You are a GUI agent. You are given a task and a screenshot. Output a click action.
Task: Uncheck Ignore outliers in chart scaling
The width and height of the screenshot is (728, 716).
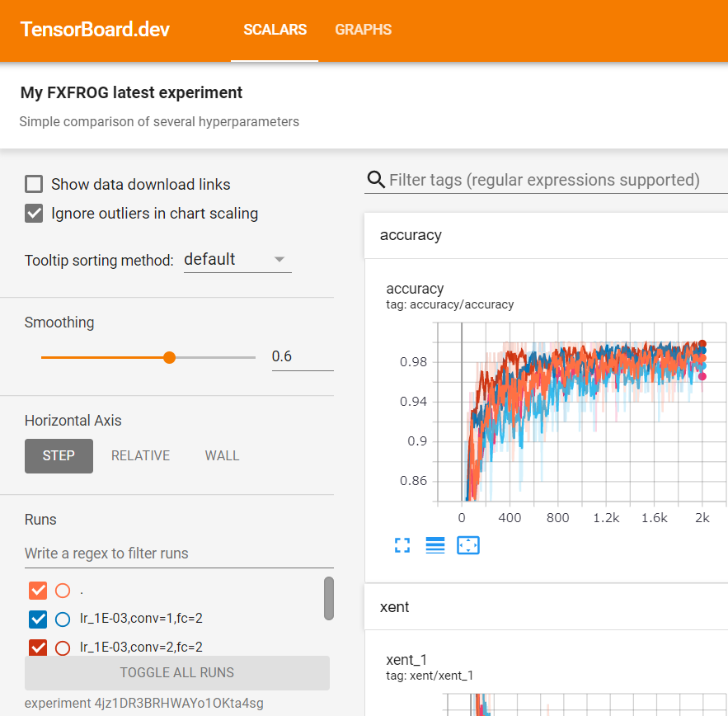tap(34, 214)
